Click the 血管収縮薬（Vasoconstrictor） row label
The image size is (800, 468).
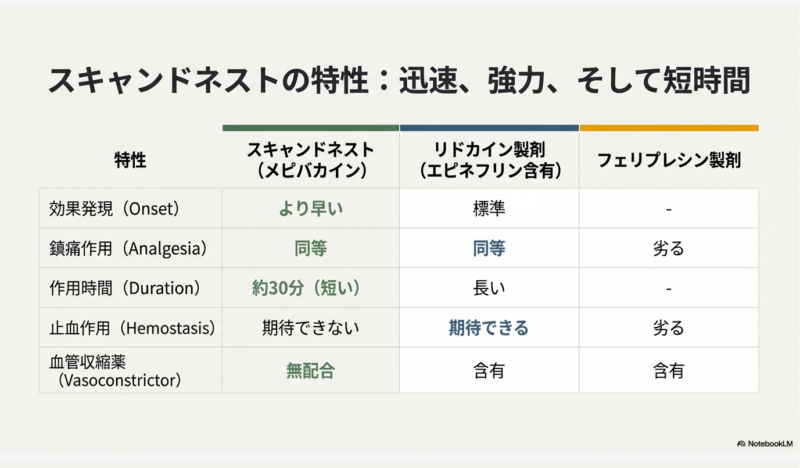tap(118, 370)
